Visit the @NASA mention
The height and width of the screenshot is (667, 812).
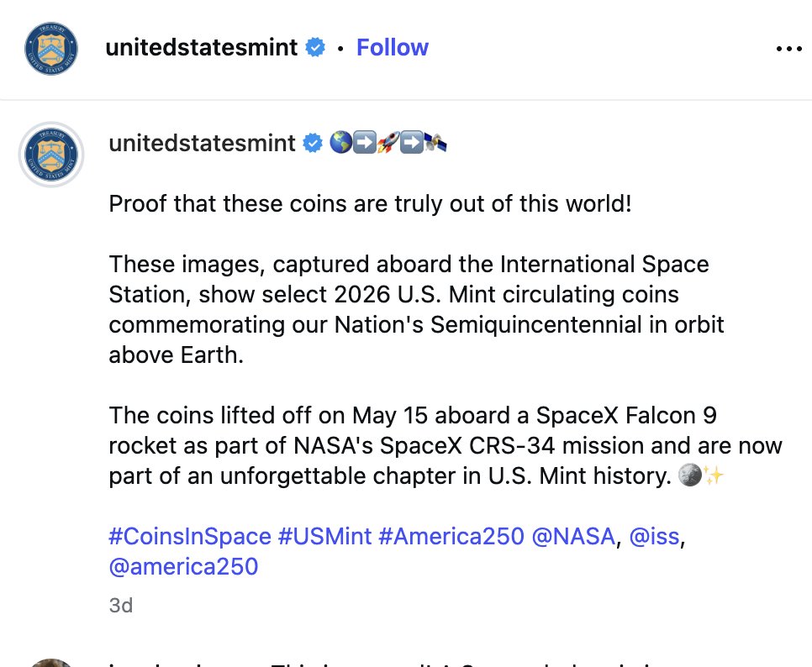pyautogui.click(x=573, y=536)
